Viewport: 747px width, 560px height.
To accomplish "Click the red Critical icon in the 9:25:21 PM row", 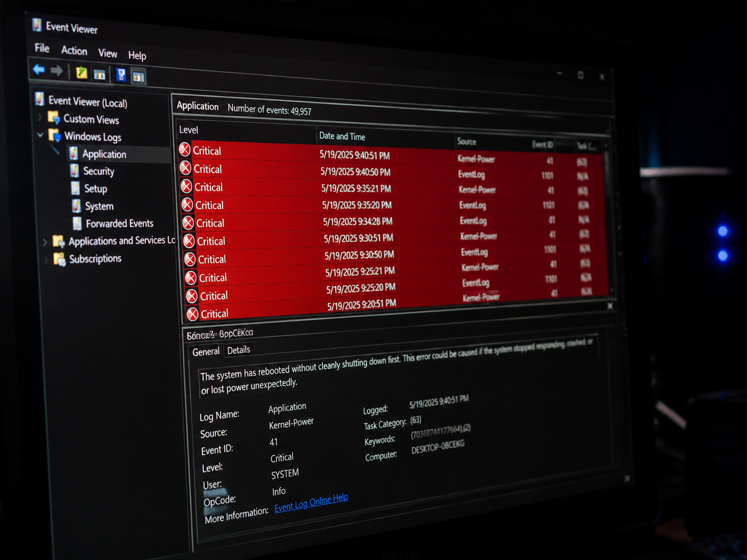I will click(191, 277).
